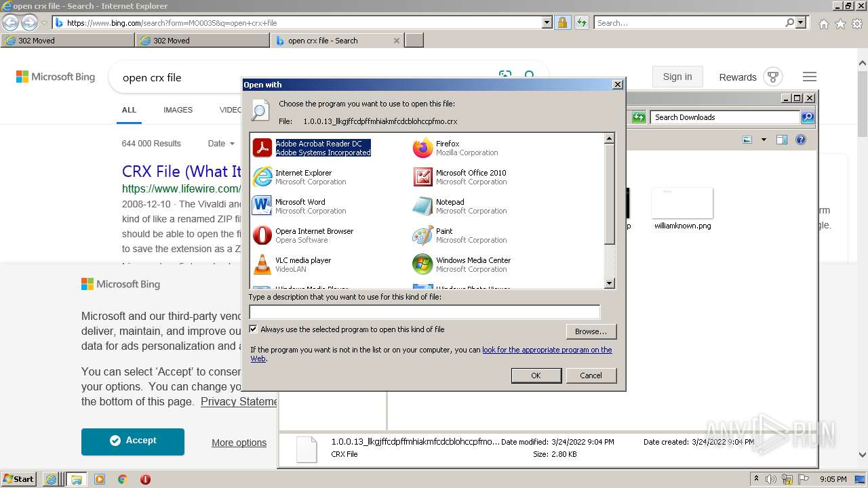Click Downloads search magnifier icon
This screenshot has height=488, width=868.
pyautogui.click(x=808, y=117)
